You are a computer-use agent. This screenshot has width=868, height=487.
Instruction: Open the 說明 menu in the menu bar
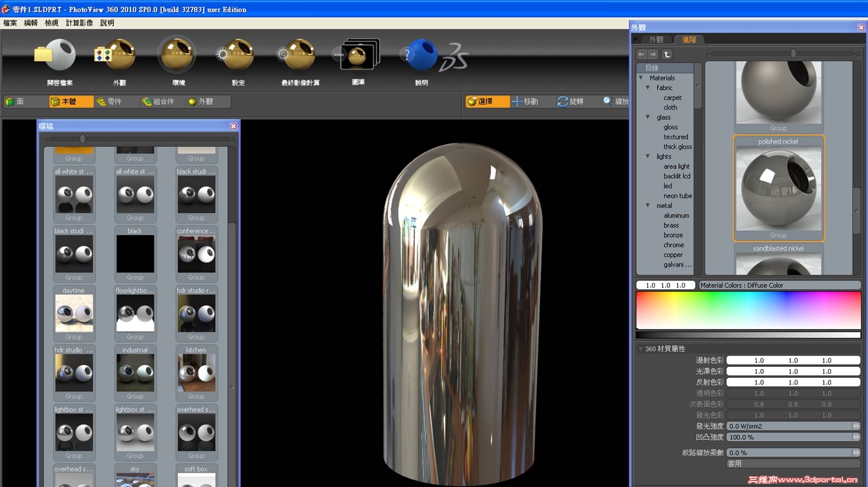(x=107, y=23)
